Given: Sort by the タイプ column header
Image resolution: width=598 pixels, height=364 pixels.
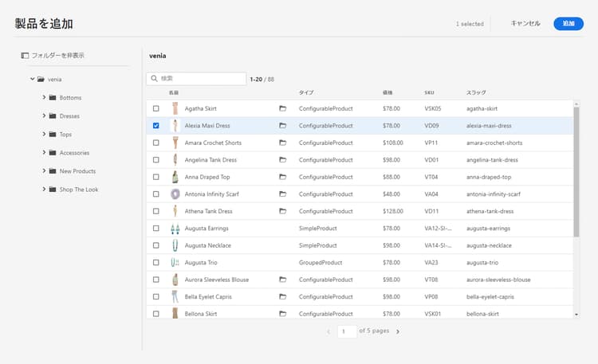Looking at the screenshot, I should pyautogui.click(x=306, y=92).
